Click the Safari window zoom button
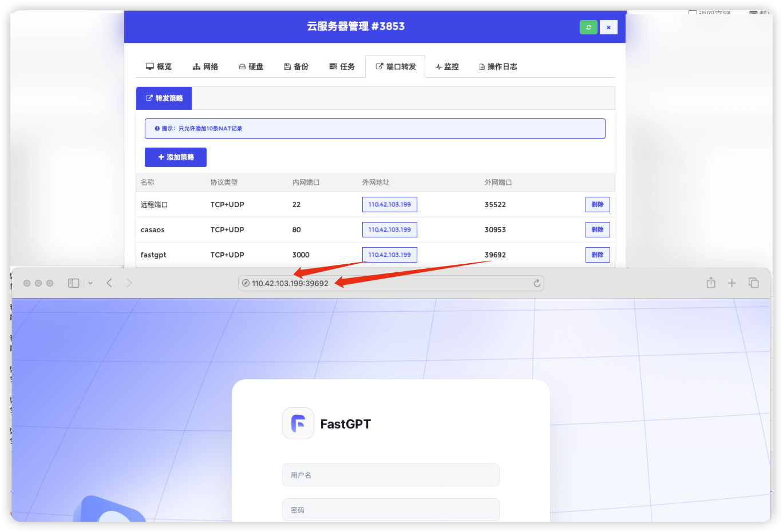 coord(50,283)
